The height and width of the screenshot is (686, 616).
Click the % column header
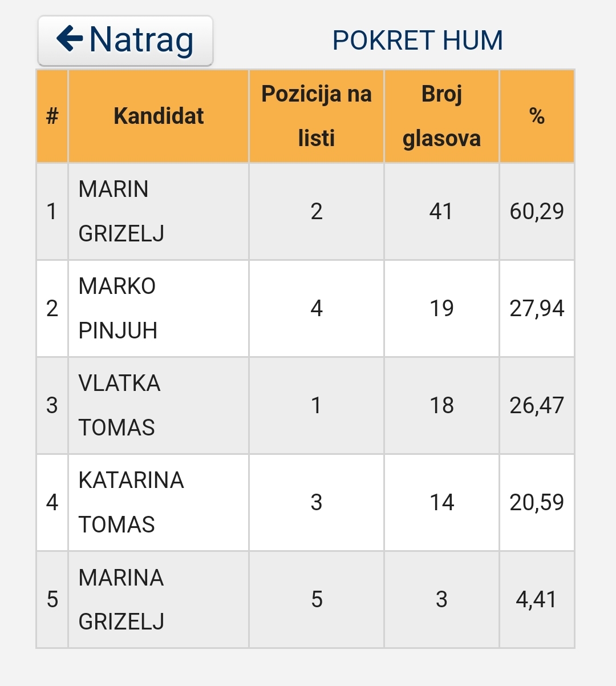[537, 116]
